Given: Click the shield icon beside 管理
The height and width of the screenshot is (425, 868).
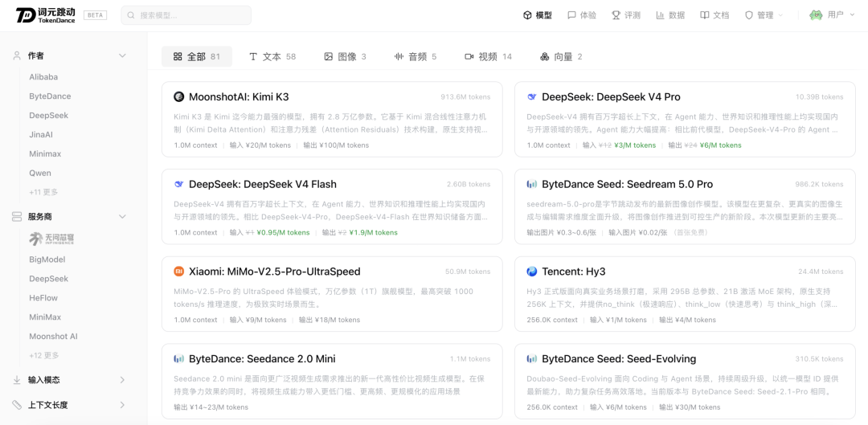Looking at the screenshot, I should coord(749,15).
